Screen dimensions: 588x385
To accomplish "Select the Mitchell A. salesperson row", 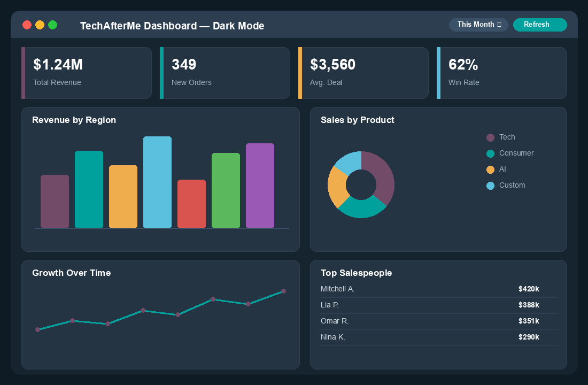I will (438, 289).
